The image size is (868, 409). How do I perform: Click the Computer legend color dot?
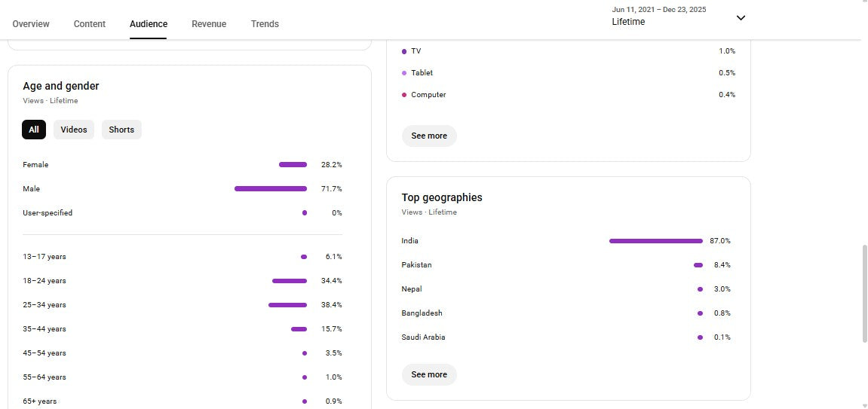404,95
